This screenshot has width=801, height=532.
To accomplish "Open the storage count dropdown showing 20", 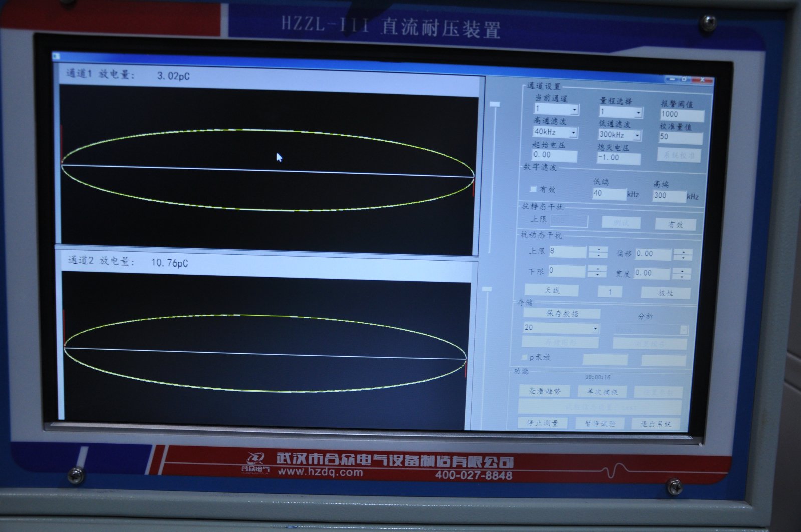I will (595, 329).
